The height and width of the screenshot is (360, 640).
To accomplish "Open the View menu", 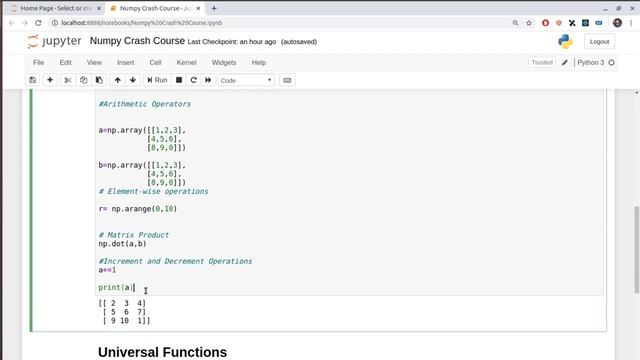I will (94, 62).
